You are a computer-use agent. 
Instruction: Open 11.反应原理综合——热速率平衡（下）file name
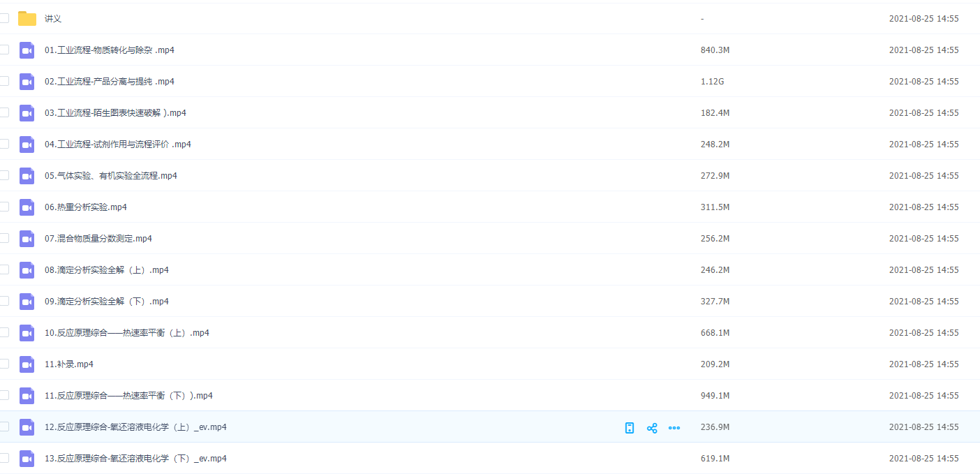pyautogui.click(x=128, y=396)
